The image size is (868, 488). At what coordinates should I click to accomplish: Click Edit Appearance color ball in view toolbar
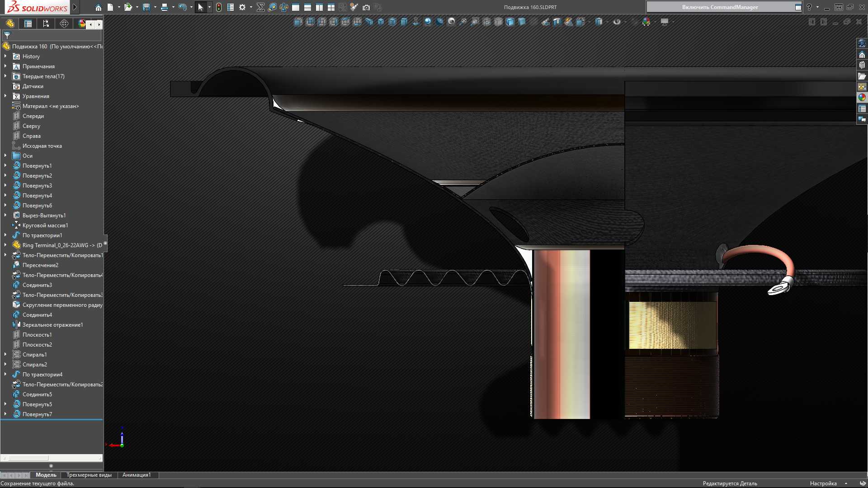646,22
